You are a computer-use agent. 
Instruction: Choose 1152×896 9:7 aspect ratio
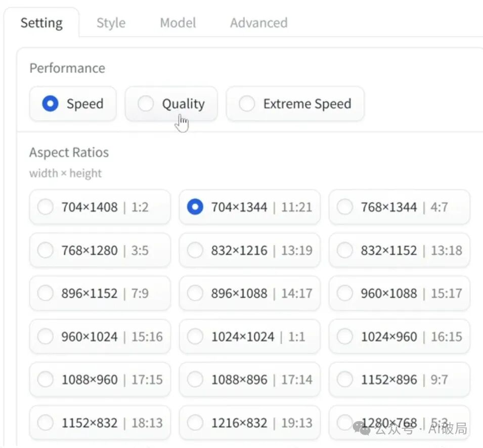pos(399,380)
